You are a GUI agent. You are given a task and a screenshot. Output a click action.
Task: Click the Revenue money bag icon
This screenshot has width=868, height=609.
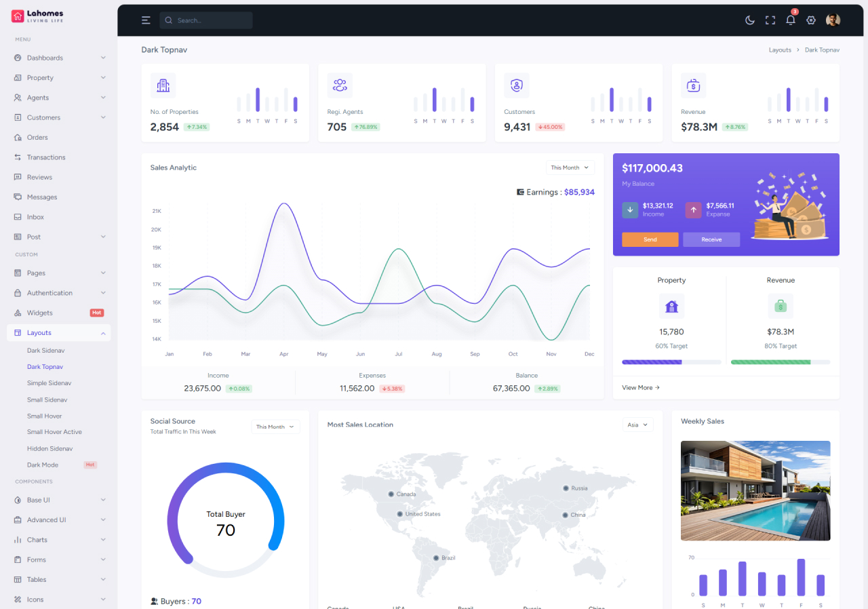(694, 85)
